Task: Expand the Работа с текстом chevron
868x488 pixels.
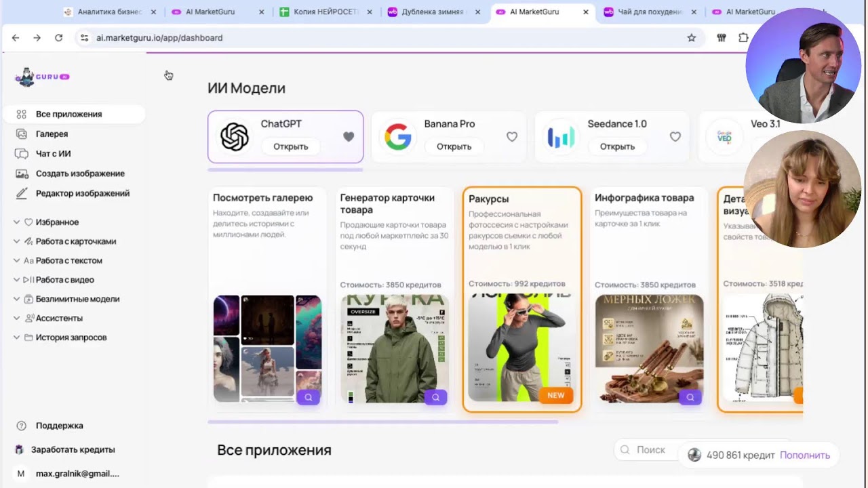Action: point(17,260)
